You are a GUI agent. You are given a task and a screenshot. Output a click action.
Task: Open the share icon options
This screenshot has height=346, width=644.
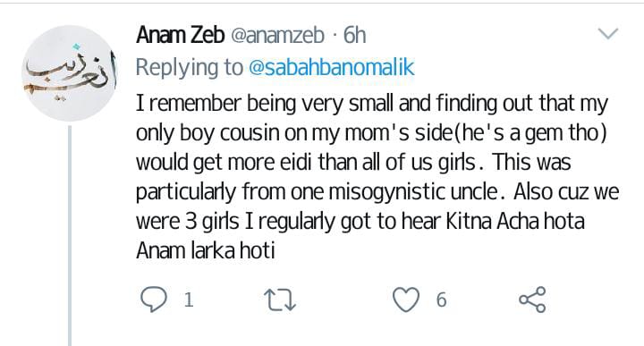(x=532, y=300)
